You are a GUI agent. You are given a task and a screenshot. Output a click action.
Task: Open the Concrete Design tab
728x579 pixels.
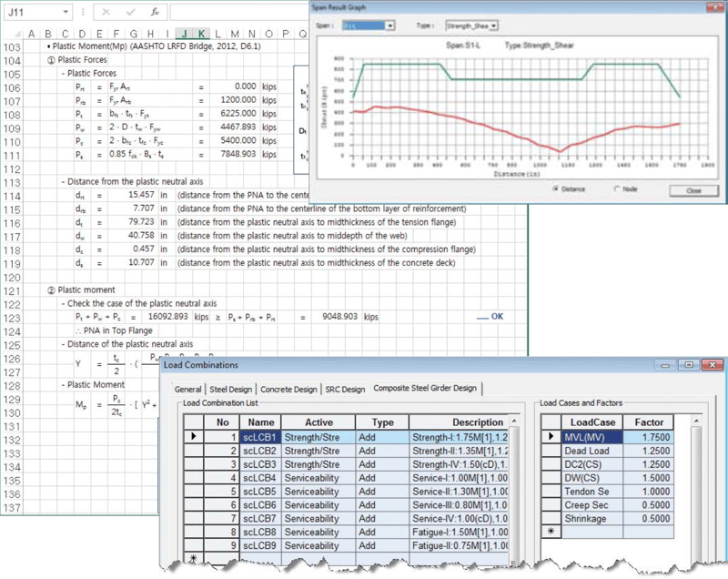click(x=288, y=389)
